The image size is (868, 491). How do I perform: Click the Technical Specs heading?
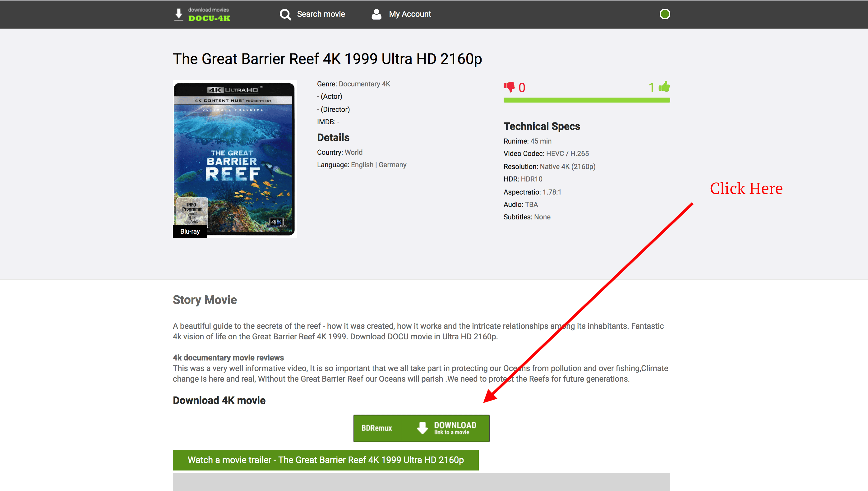(x=542, y=126)
